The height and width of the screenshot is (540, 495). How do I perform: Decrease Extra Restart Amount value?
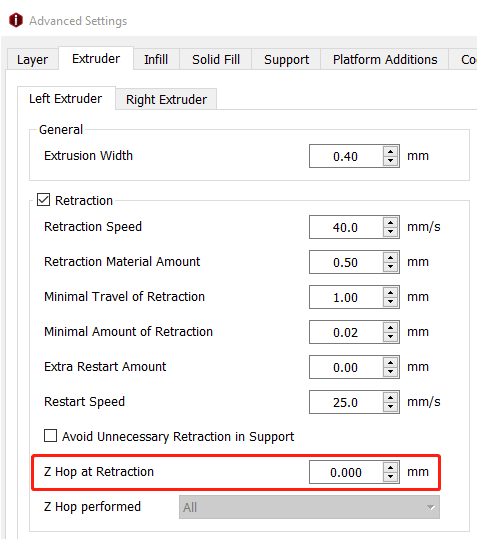[391, 372]
